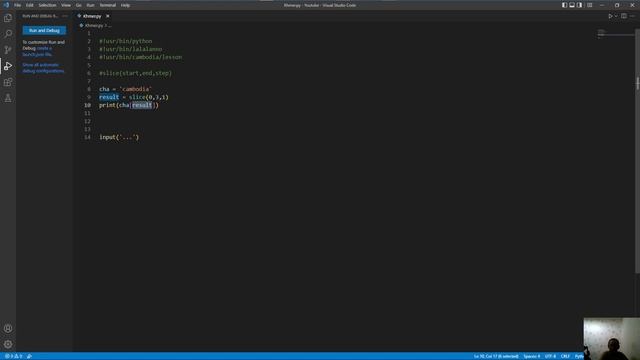This screenshot has width=640, height=360.
Task: Click the errors and warnings status item
Action: (13, 356)
